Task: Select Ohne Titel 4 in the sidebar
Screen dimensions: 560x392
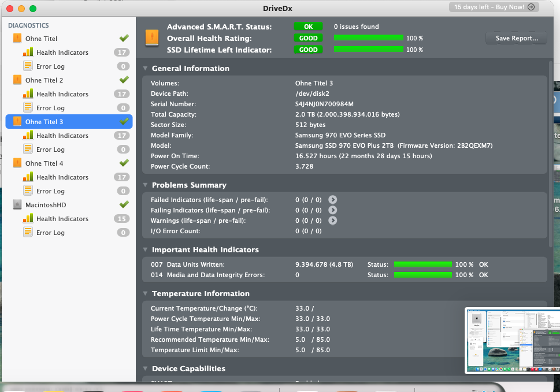Action: (x=44, y=163)
